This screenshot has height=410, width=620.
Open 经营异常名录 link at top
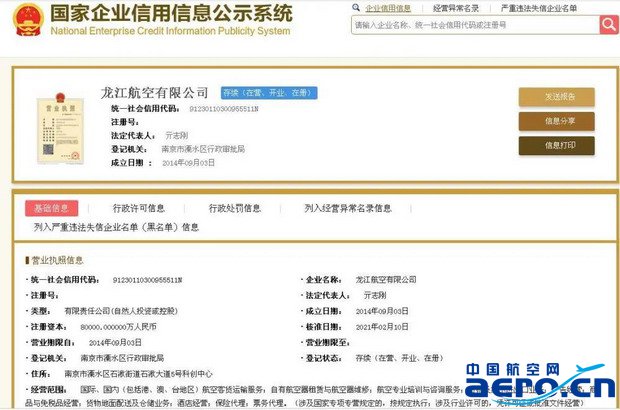click(456, 8)
